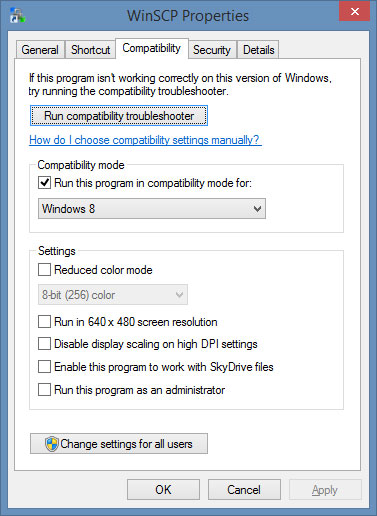Go to the Security tab
This screenshot has height=516, width=377.
212,50
